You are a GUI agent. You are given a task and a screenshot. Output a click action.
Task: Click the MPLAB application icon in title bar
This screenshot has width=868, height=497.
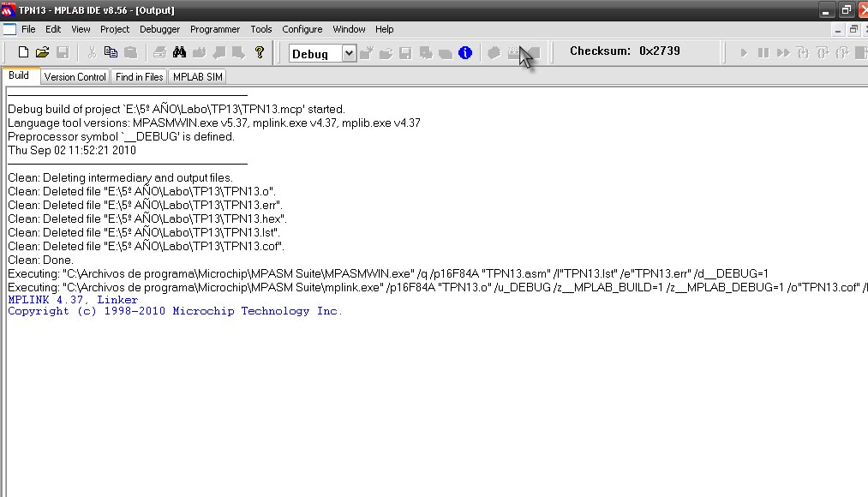8,9
